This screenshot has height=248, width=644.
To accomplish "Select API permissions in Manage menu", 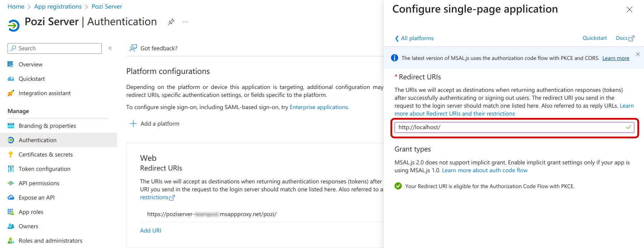I will (x=39, y=183).
